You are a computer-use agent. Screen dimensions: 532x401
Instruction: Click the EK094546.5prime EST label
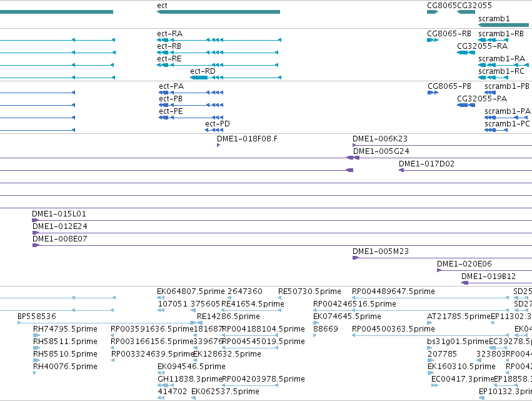(x=191, y=367)
